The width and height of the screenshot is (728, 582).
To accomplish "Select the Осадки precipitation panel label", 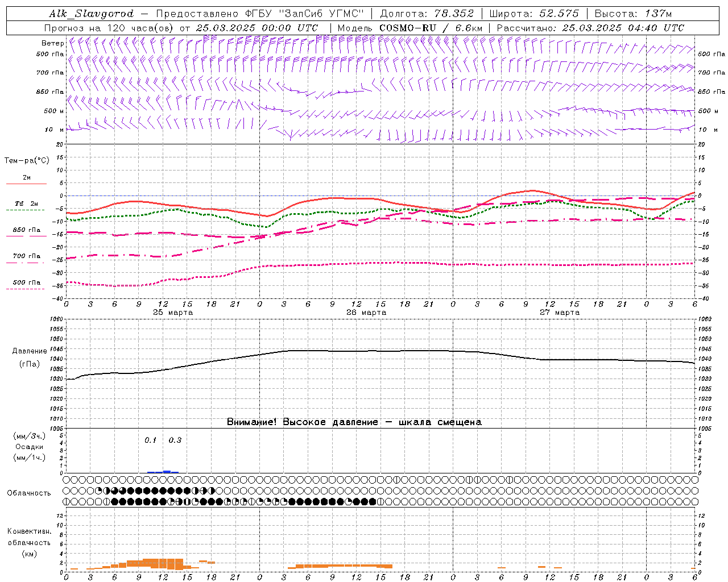I will point(30,447).
